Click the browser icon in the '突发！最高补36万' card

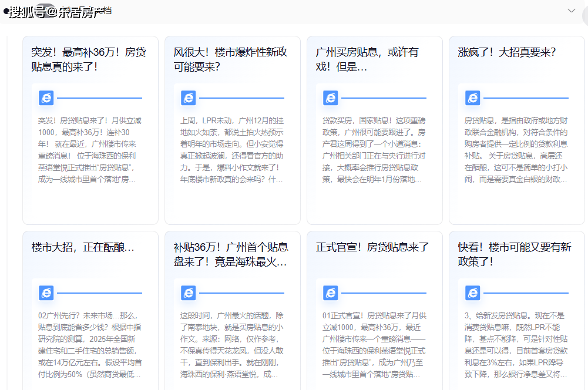[46, 98]
